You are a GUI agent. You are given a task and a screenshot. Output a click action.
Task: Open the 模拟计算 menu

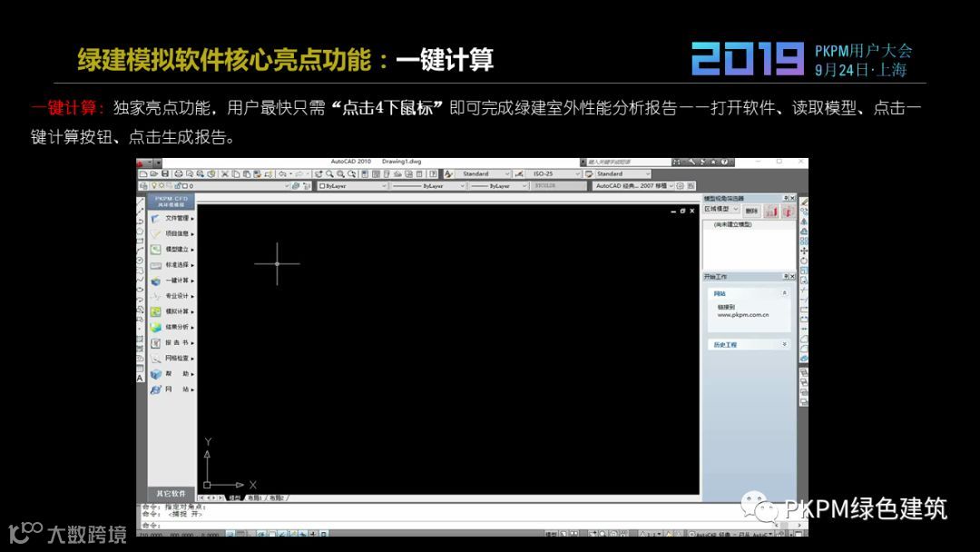point(171,311)
